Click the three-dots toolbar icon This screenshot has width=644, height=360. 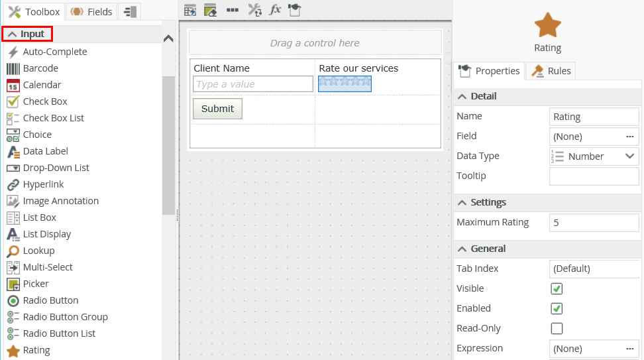[233, 10]
